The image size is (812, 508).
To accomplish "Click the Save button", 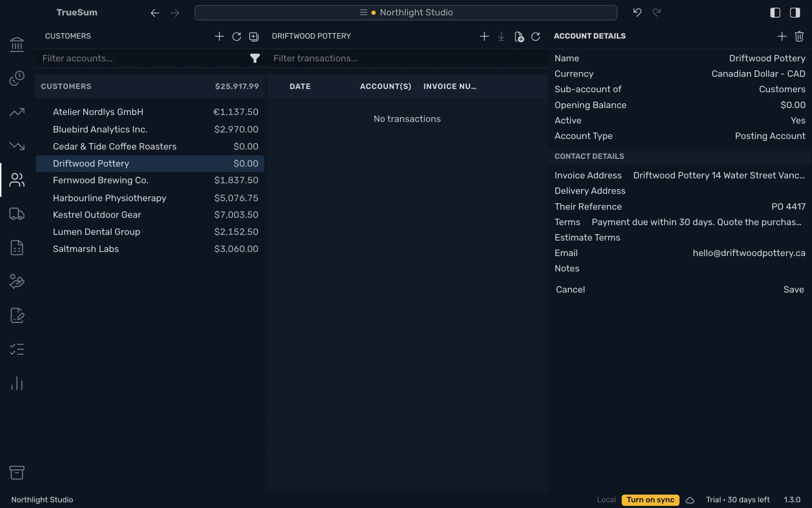I will [x=793, y=290].
